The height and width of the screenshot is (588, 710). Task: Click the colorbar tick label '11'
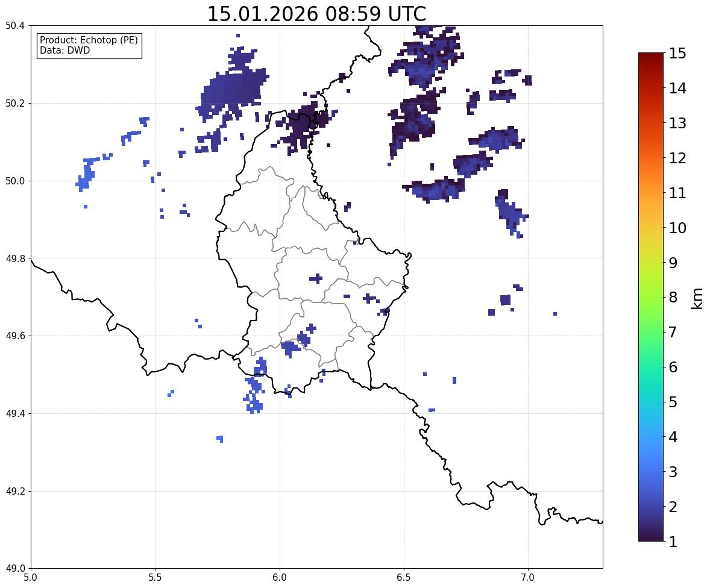(x=677, y=193)
